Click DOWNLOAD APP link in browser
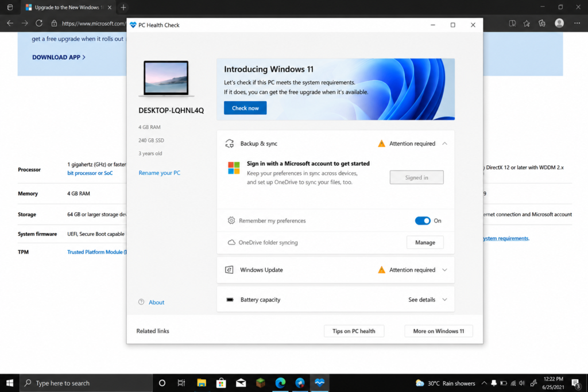The width and height of the screenshot is (588, 392). click(x=59, y=57)
